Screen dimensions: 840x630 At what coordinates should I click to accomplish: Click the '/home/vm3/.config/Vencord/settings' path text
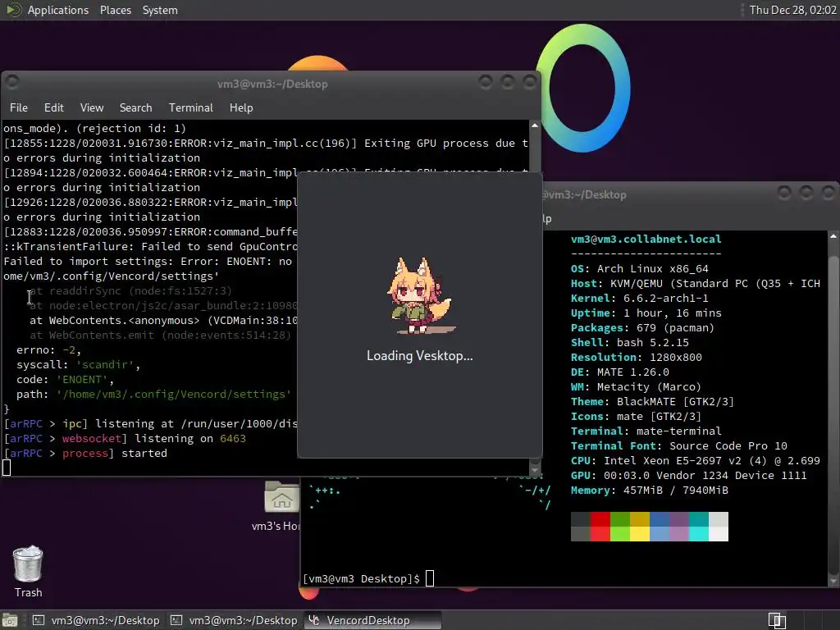point(174,395)
